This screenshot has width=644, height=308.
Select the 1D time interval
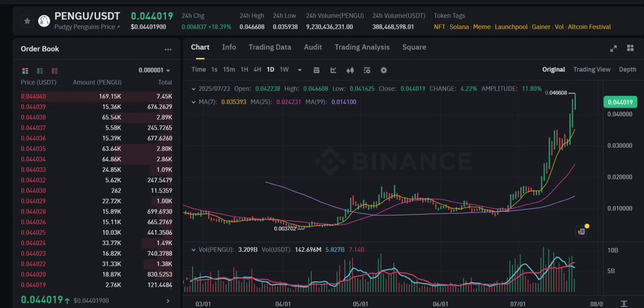click(270, 69)
